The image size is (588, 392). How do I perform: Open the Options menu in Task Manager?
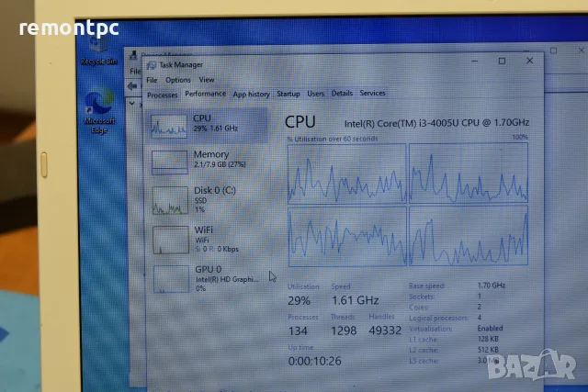tap(178, 80)
